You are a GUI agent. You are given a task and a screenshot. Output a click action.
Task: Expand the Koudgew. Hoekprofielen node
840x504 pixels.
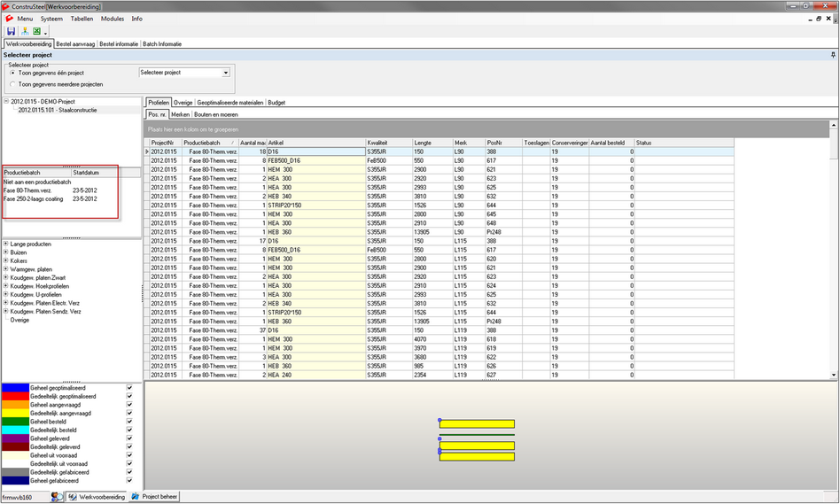tap(6, 286)
